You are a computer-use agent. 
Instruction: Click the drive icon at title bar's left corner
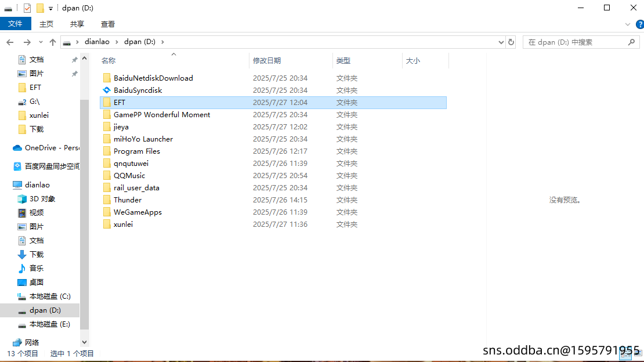coord(8,9)
